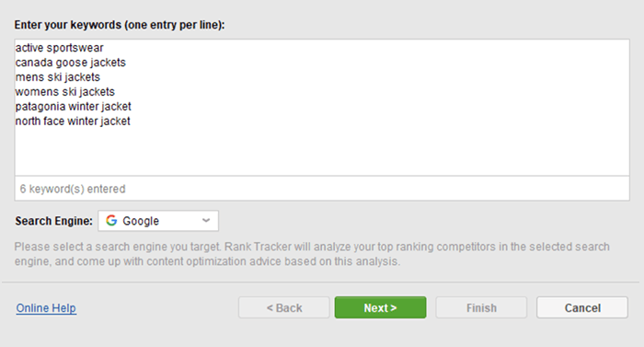
Task: Click the Google logo icon in Search Engine box
Action: pyautogui.click(x=111, y=220)
